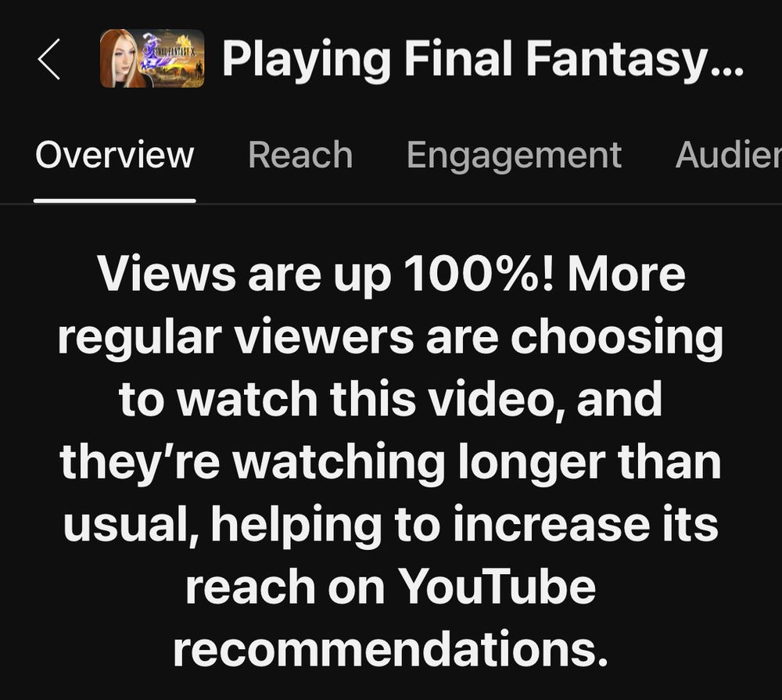Go back using the left arrow
Viewport: 782px width, 700px height.
pos(48,59)
